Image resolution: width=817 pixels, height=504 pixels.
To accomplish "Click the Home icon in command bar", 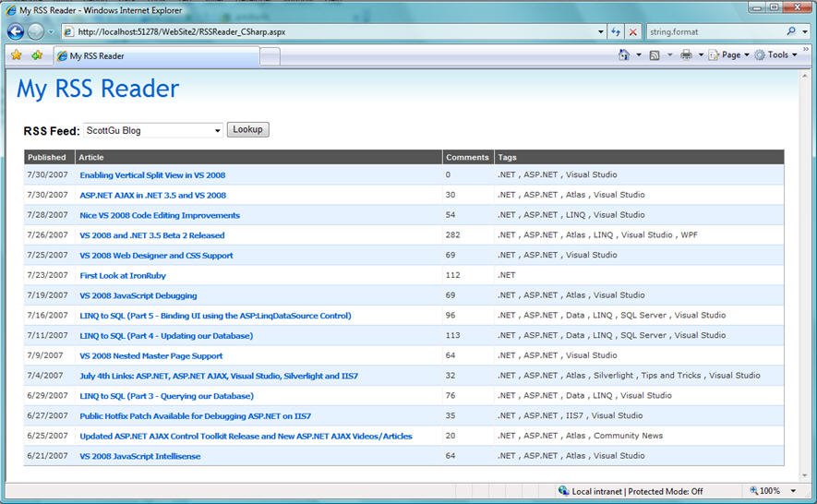I will click(x=624, y=54).
